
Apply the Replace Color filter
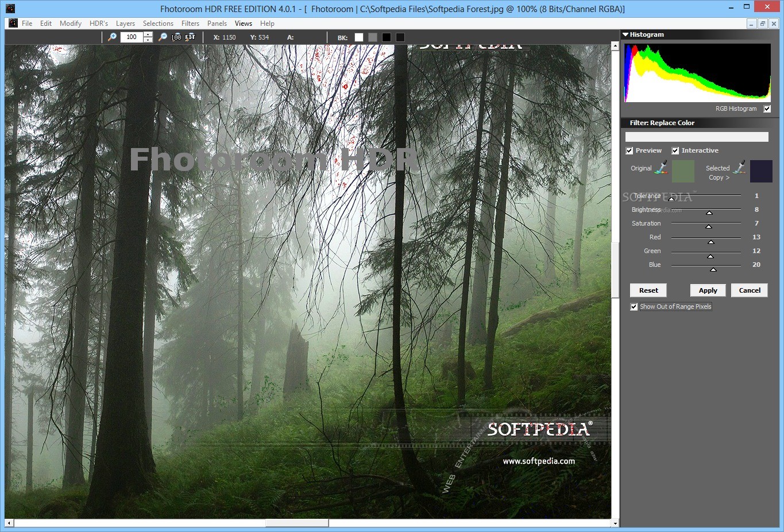(x=708, y=290)
